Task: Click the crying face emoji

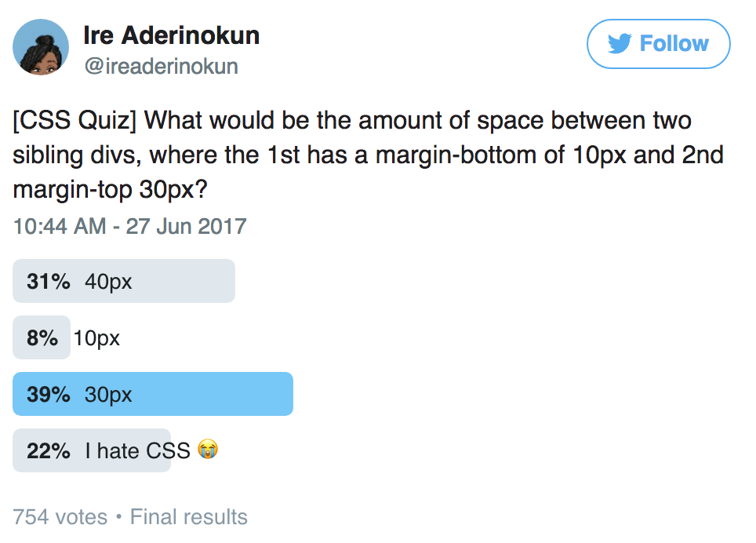Action: (208, 449)
